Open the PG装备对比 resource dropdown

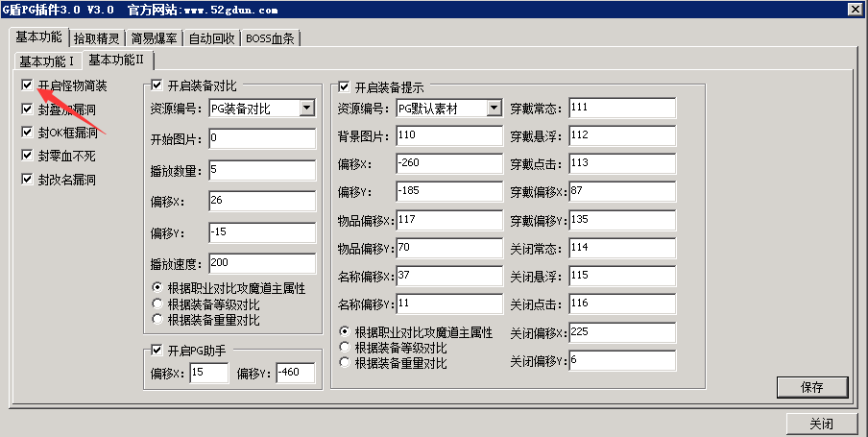307,108
